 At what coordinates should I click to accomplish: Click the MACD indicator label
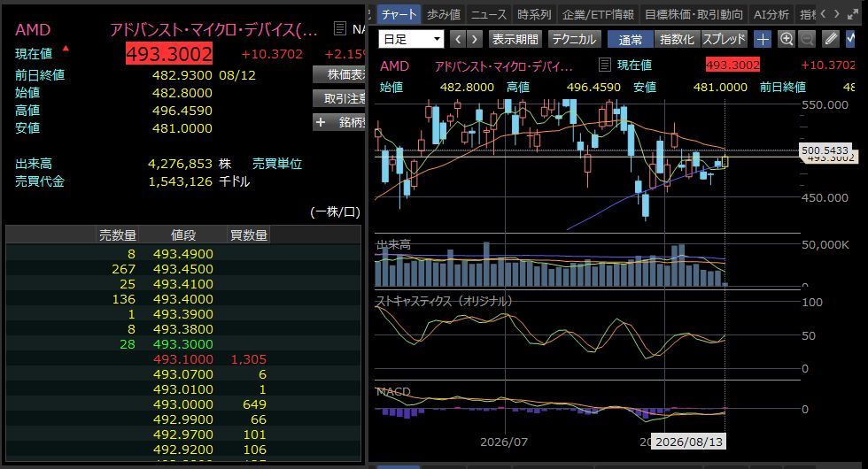(393, 391)
